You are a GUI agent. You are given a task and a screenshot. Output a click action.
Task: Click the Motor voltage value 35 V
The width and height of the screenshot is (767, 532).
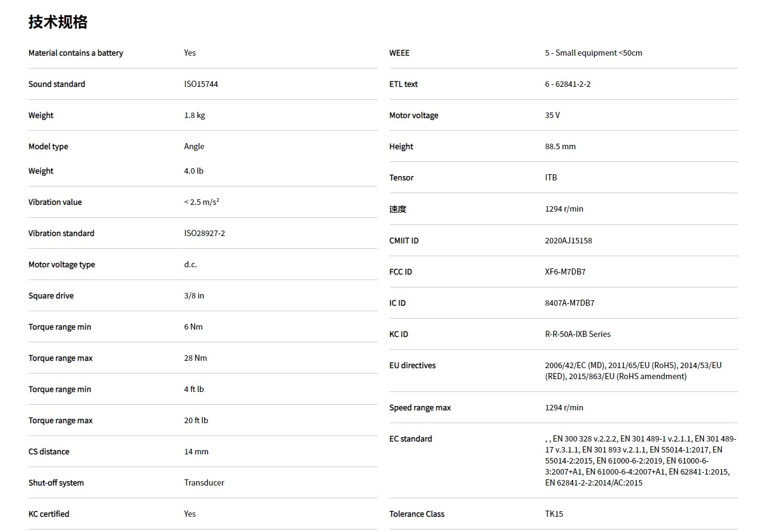pyautogui.click(x=552, y=115)
